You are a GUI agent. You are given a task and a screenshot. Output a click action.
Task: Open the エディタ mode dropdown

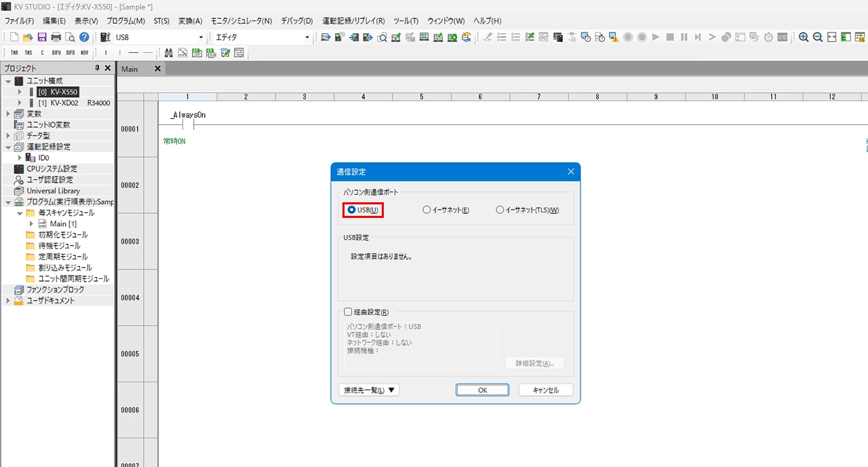click(x=307, y=37)
